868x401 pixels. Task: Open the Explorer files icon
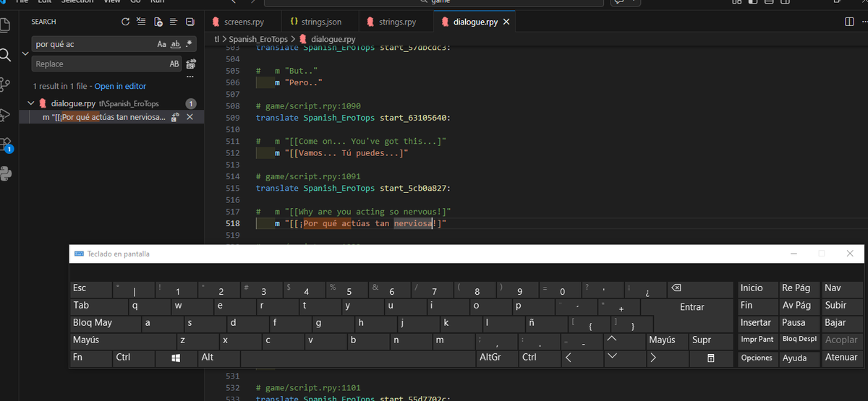(5, 26)
